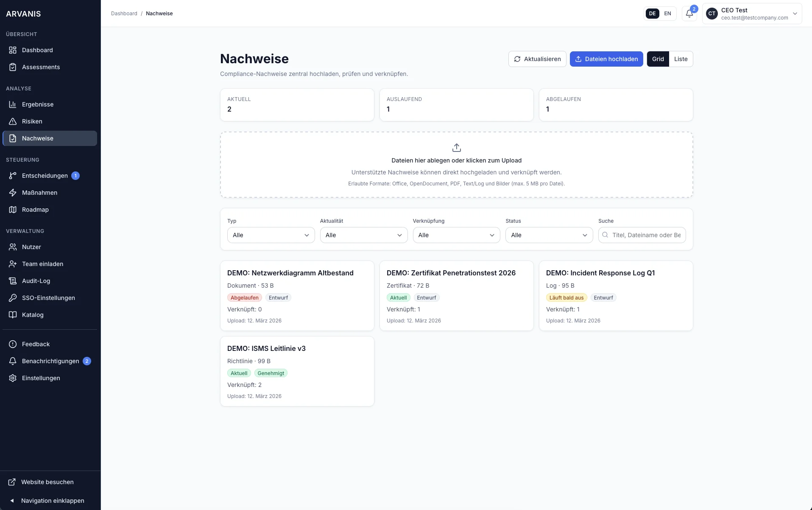Activate the Grid view toggle

658,59
